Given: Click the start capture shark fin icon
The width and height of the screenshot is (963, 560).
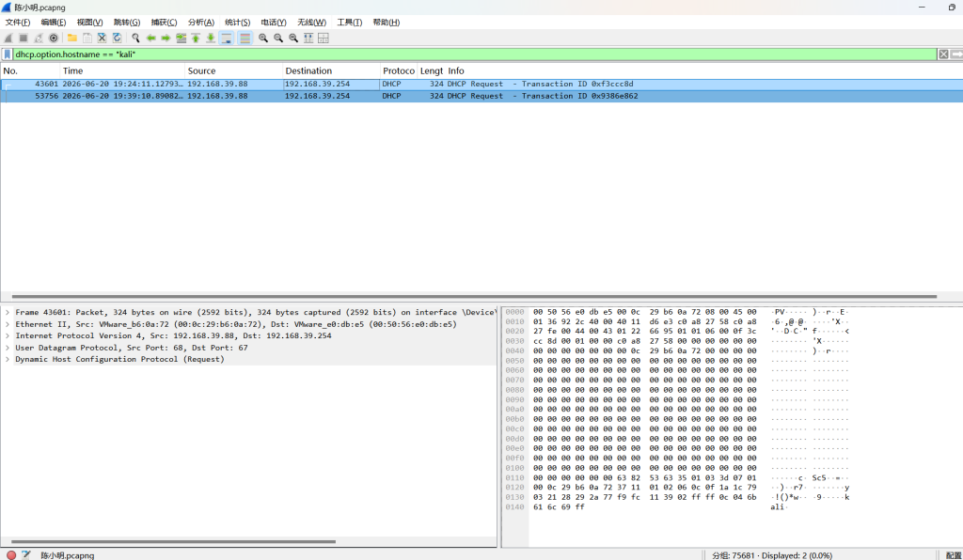Looking at the screenshot, I should pyautogui.click(x=8, y=38).
